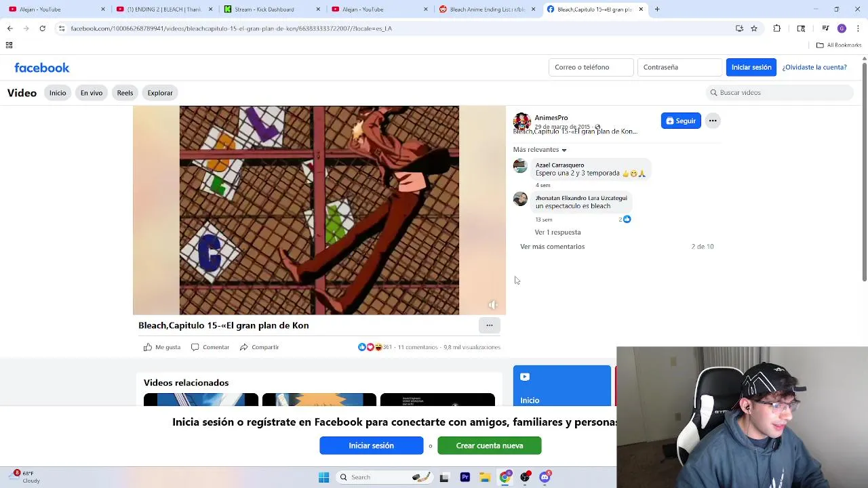Select the Inicio video tab
Screen dimensions: 868x488
(x=58, y=93)
